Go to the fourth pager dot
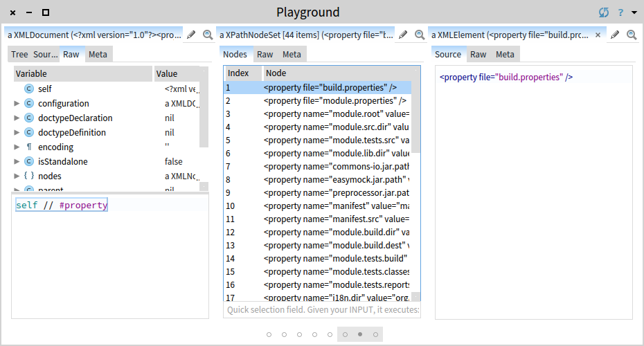The width and height of the screenshot is (644, 346). click(314, 334)
